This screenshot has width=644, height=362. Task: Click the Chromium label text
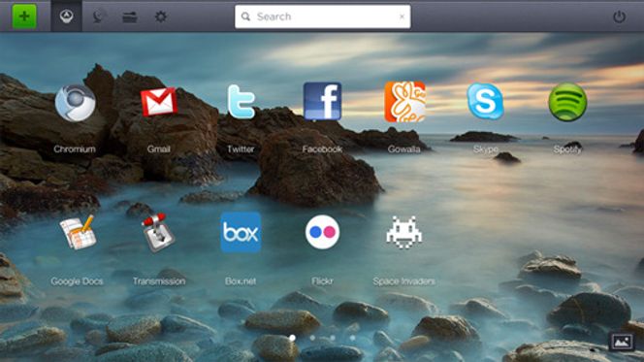coord(75,149)
